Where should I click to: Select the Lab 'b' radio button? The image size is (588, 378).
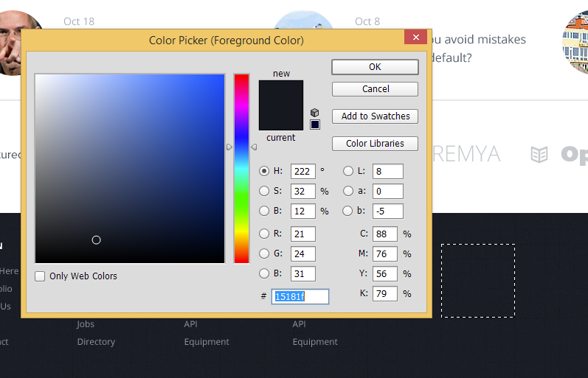(x=347, y=211)
